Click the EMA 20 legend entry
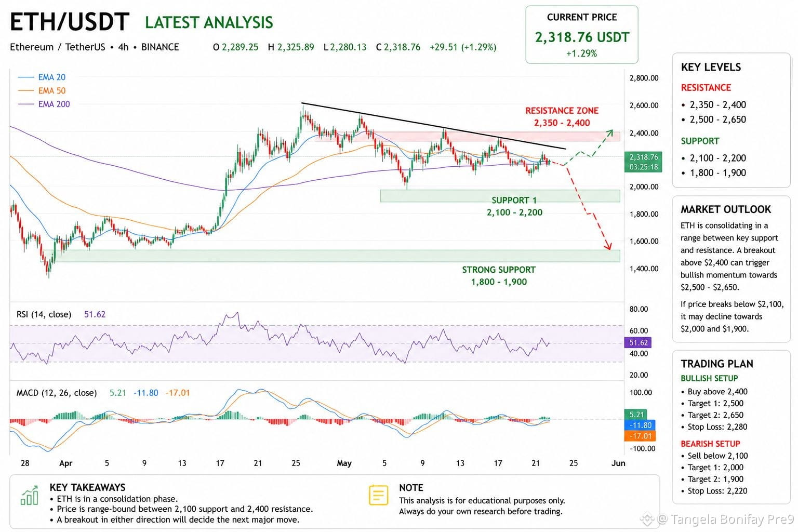 click(42, 77)
